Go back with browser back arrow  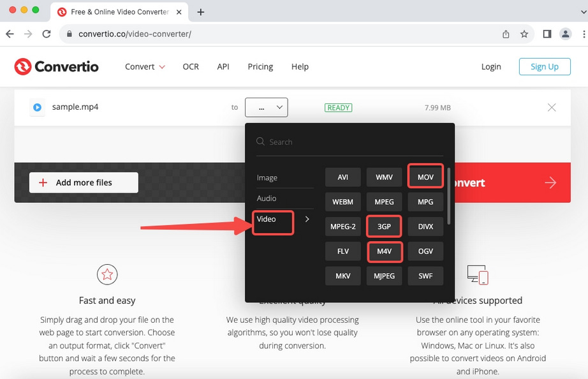pos(10,34)
